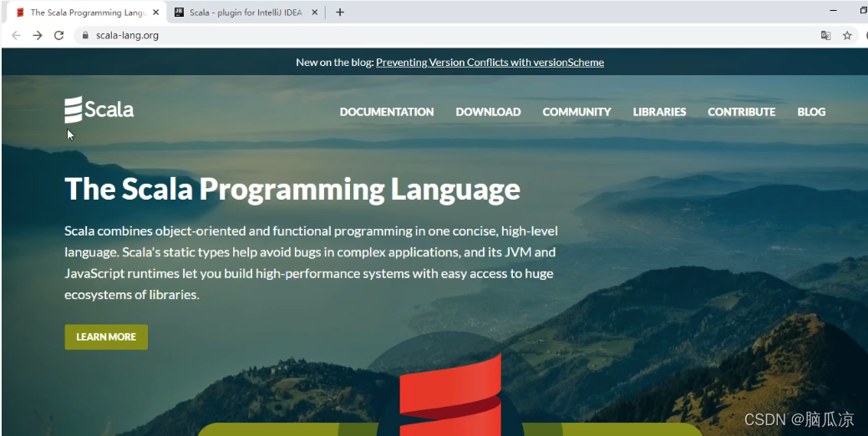
Task: Click the Scala logo in the header
Action: point(99,109)
